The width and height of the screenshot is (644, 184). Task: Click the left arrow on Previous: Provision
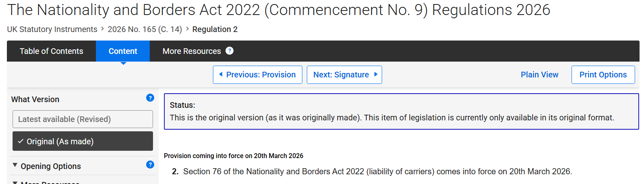[221, 74]
